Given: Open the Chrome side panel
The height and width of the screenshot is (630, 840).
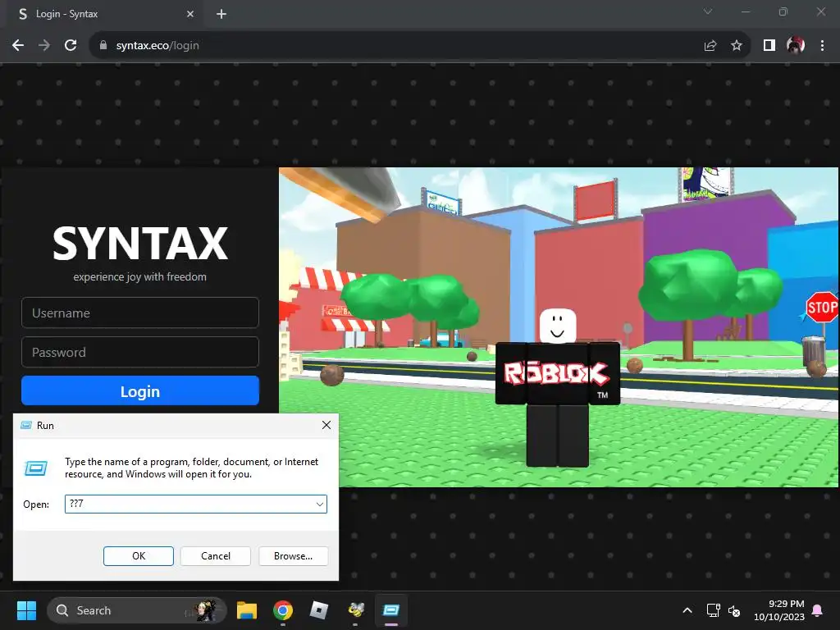Looking at the screenshot, I should pos(769,46).
